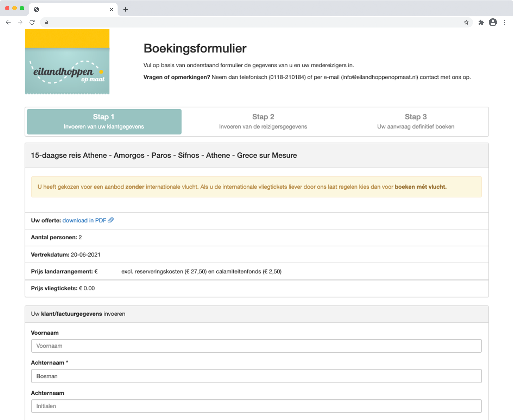Focus the Voornaam input field

(256, 346)
